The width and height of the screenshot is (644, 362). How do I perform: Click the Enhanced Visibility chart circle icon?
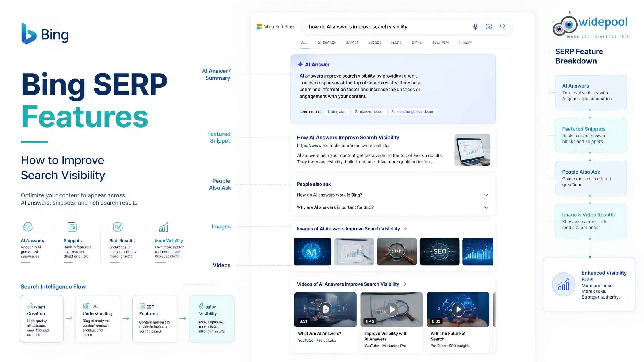pos(563,284)
